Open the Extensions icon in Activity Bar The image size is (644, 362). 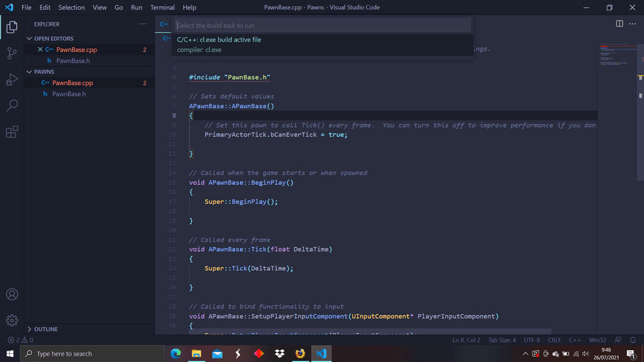pos(11,133)
